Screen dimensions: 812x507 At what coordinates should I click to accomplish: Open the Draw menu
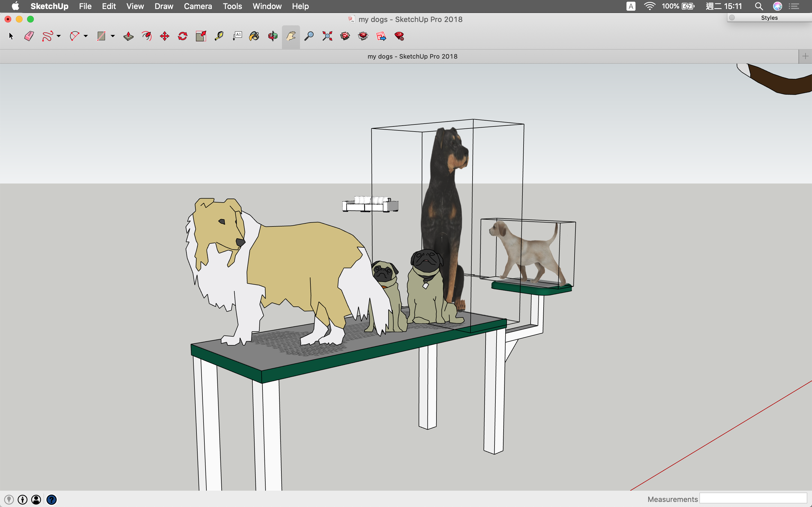[x=164, y=6]
